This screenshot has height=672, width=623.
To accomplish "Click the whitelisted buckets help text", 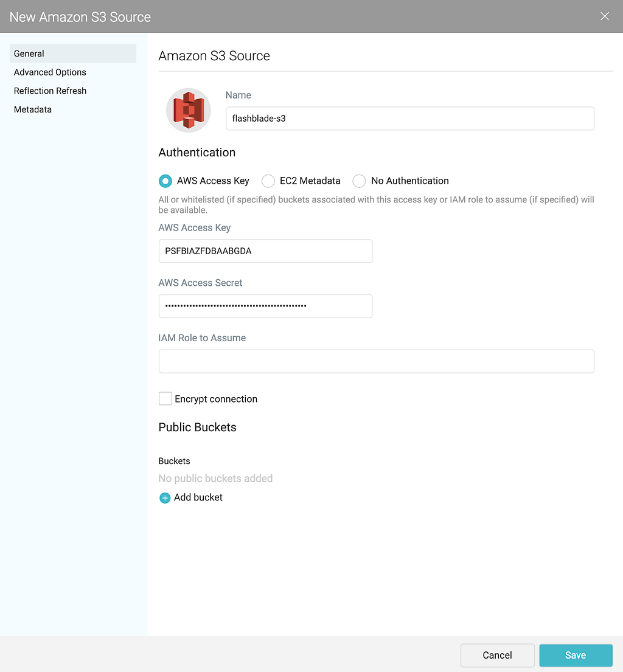I will (x=376, y=204).
